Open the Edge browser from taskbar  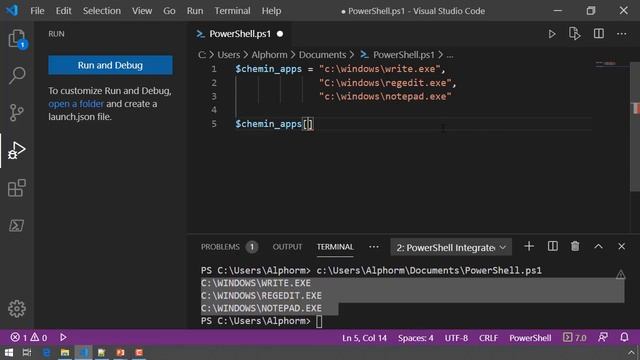[46, 353]
